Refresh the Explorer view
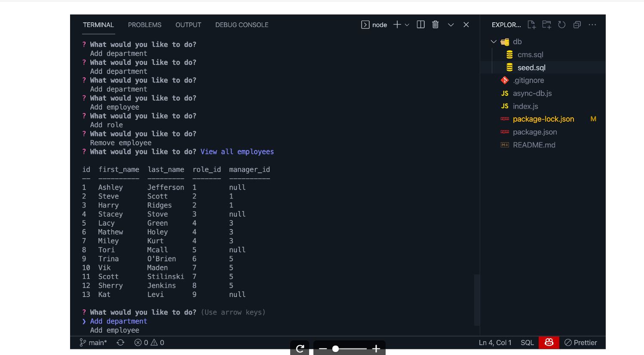Viewport: 644px width, 355px height. 561,24
